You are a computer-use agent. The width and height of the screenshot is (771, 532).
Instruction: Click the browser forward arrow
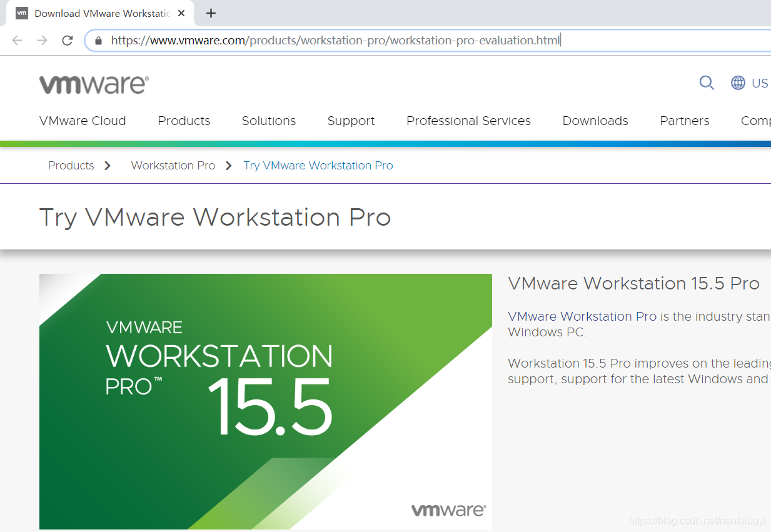(42, 41)
